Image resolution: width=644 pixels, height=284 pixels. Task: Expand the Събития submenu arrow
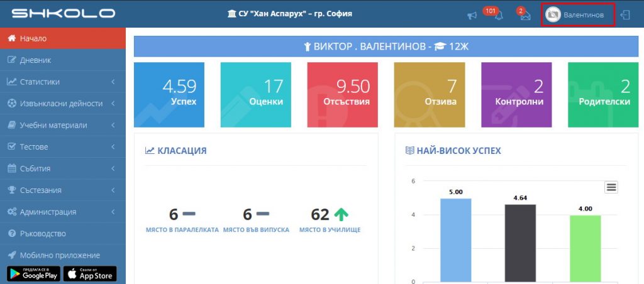(113, 168)
